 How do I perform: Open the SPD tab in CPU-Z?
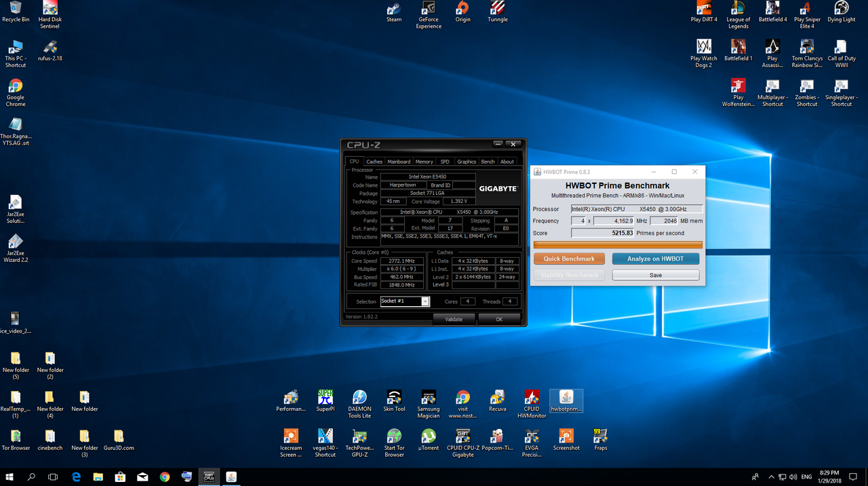click(x=445, y=162)
